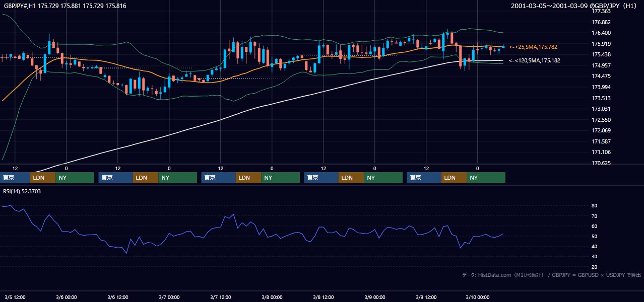Click the last NY session box
Screen dimensions: 644x302
(486, 178)
